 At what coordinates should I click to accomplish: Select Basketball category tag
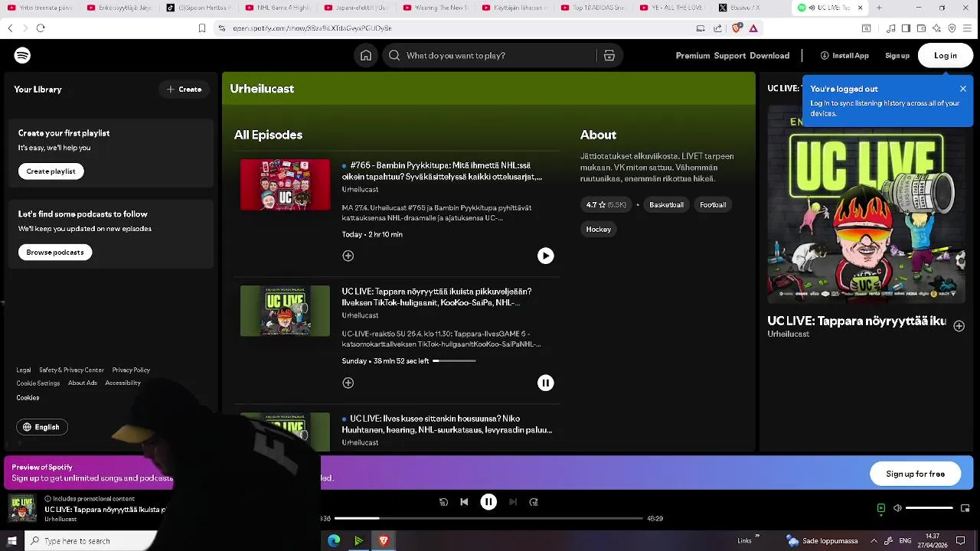[x=666, y=205]
